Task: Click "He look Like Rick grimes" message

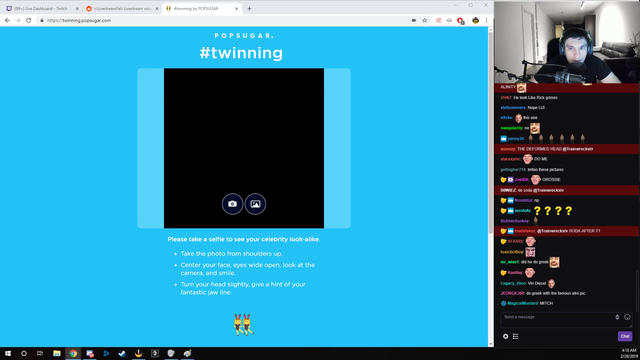Action: click(535, 98)
